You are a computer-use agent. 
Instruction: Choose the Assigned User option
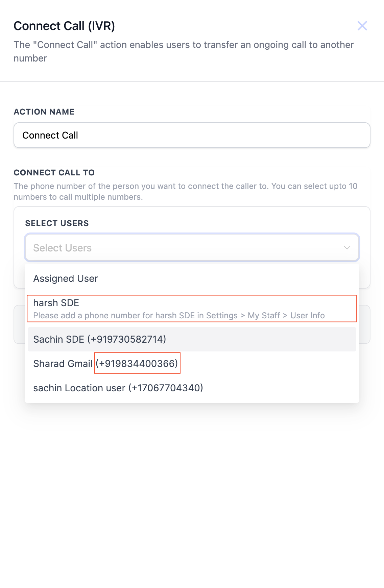[x=66, y=278]
